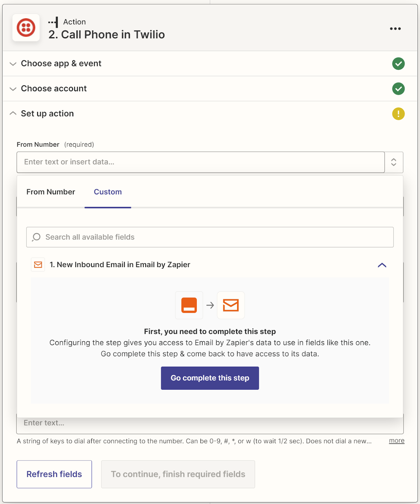This screenshot has height=504, width=420.
Task: Click the orange Zapier icon in the placeholder panel
Action: [189, 305]
